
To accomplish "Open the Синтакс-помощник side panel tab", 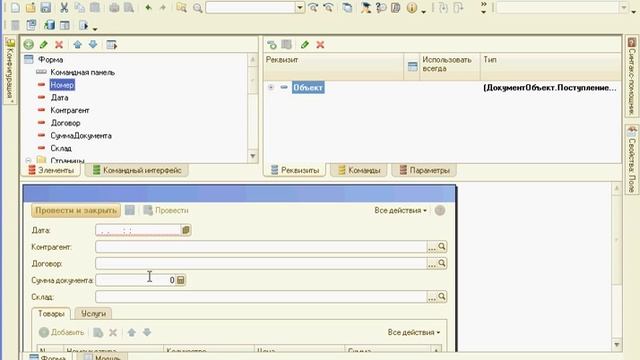I will point(632,76).
